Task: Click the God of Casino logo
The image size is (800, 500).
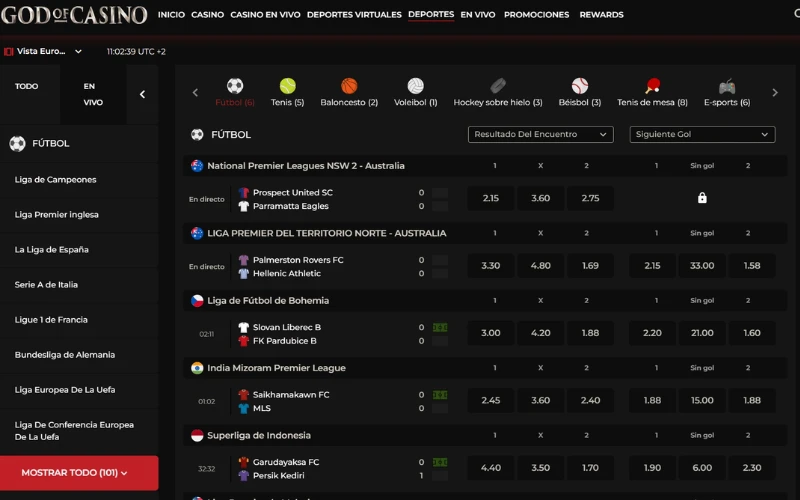Action: (x=74, y=15)
